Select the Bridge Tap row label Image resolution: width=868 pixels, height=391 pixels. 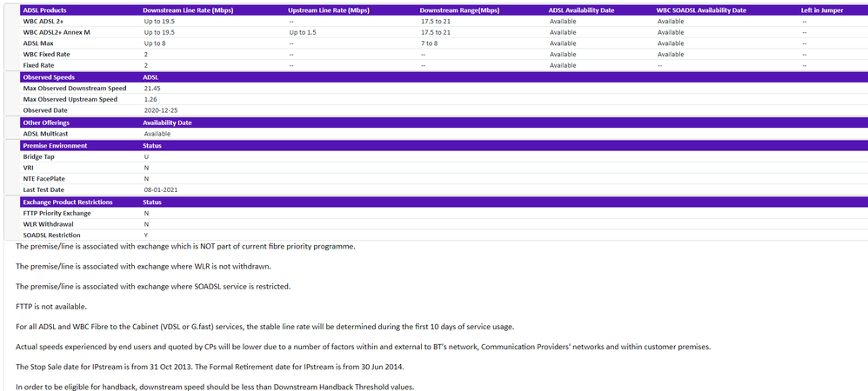pos(39,156)
